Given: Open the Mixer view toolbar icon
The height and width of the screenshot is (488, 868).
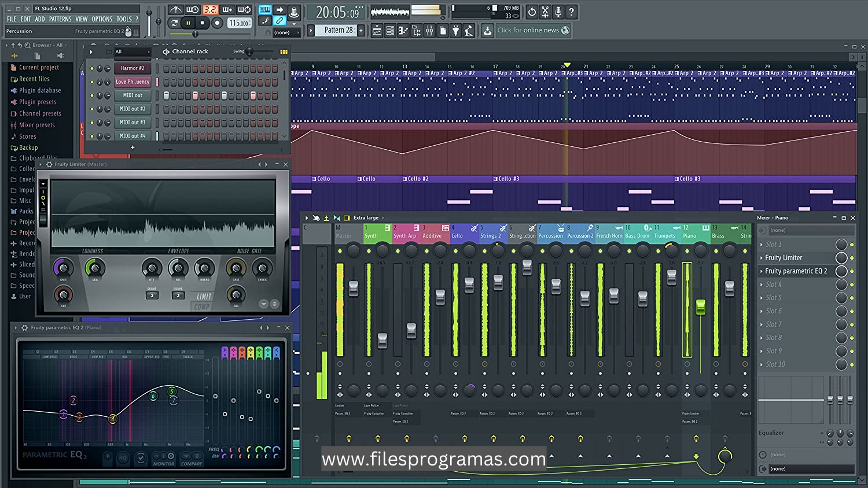Looking at the screenshot, I should pyautogui.click(x=429, y=31).
